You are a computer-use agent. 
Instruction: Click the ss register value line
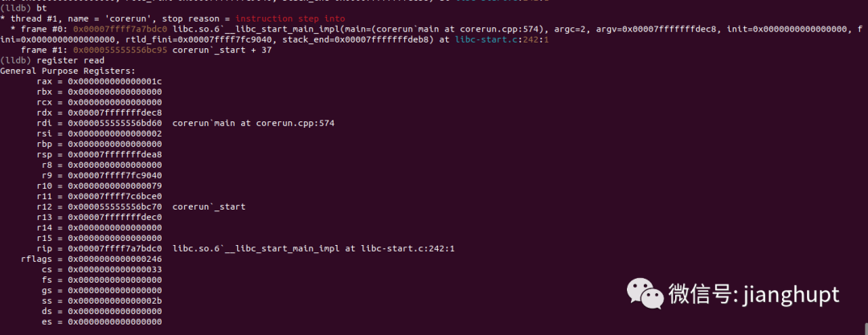[x=102, y=300]
